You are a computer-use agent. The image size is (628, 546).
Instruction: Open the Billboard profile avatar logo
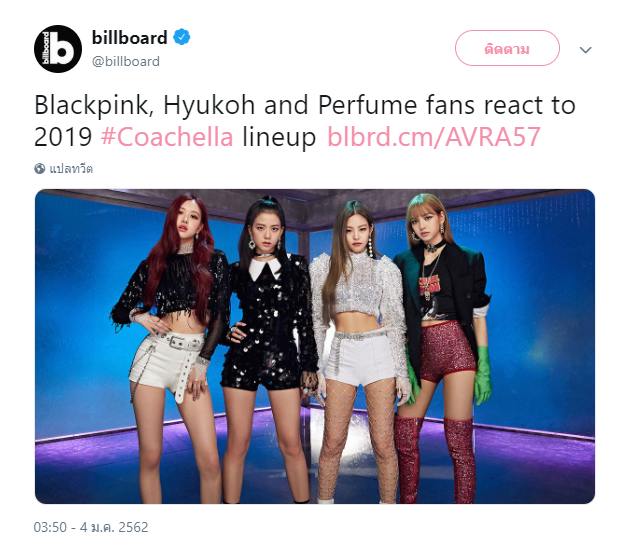tap(58, 49)
